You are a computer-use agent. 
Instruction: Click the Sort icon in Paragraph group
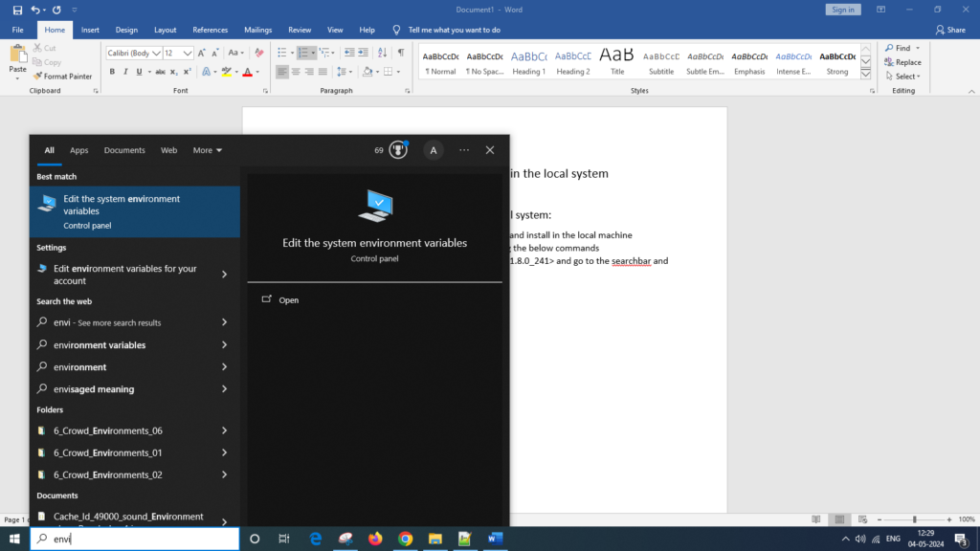382,54
